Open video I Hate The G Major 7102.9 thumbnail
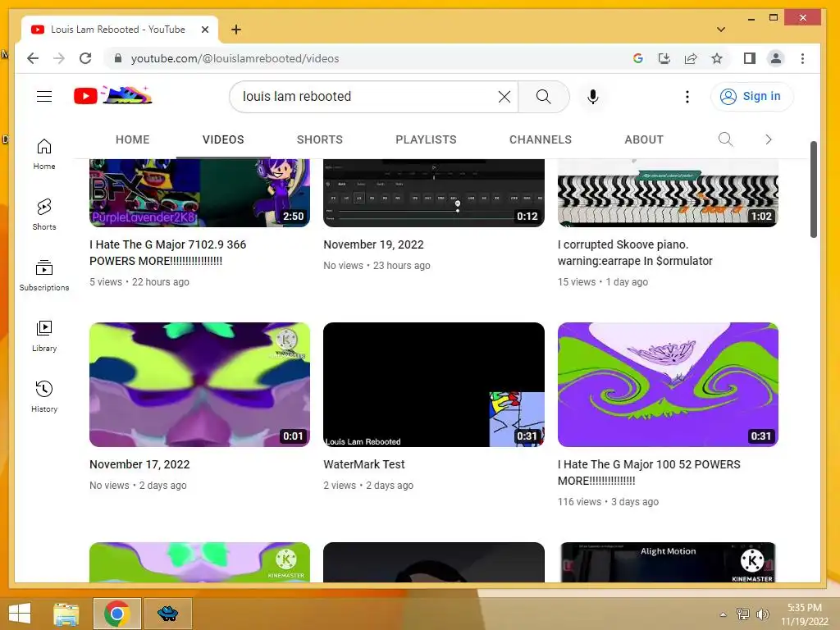The height and width of the screenshot is (630, 840). [199, 193]
